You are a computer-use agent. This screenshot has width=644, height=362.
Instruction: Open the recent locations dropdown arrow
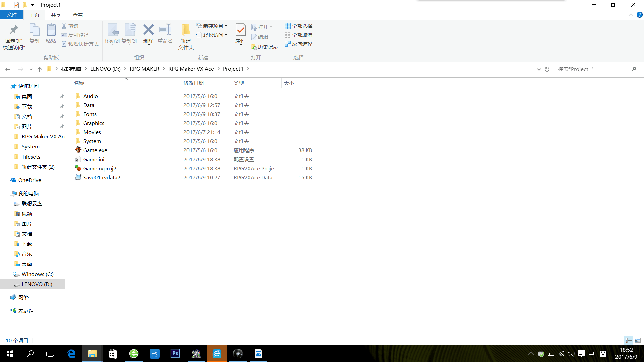31,69
